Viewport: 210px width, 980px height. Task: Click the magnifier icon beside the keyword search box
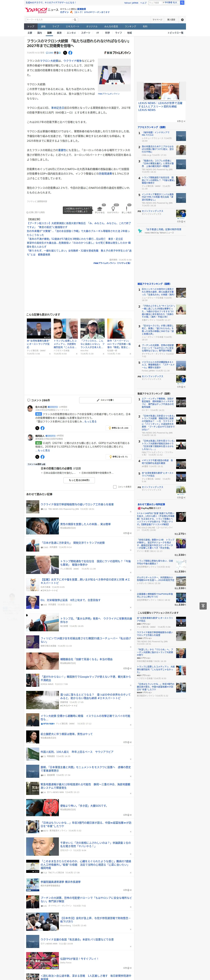pos(75,20)
